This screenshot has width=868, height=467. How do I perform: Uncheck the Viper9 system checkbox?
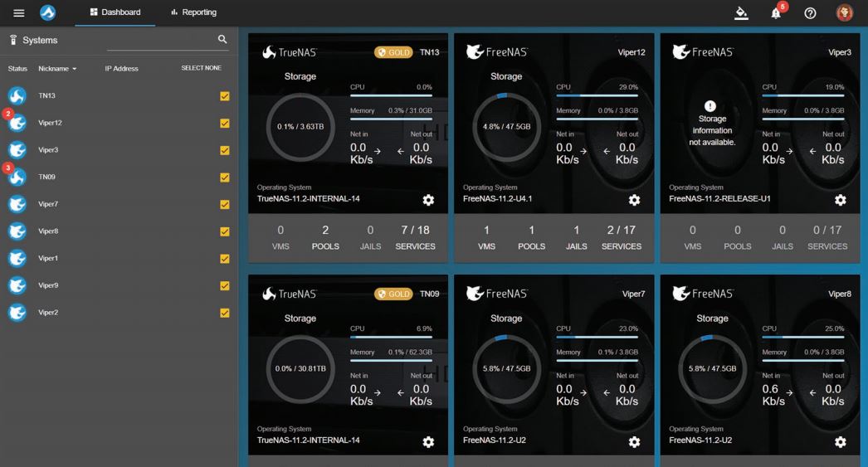225,286
